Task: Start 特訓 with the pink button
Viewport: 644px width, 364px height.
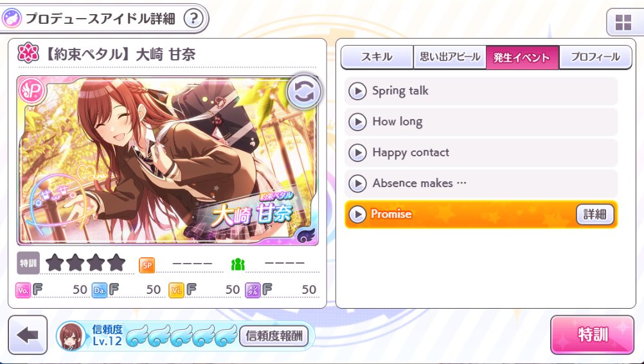Action: click(x=592, y=335)
